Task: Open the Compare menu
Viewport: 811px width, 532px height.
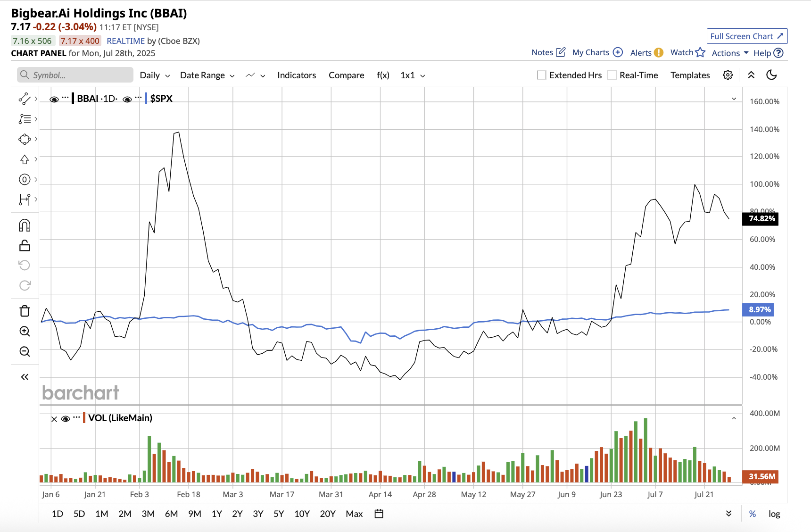Action: point(347,75)
